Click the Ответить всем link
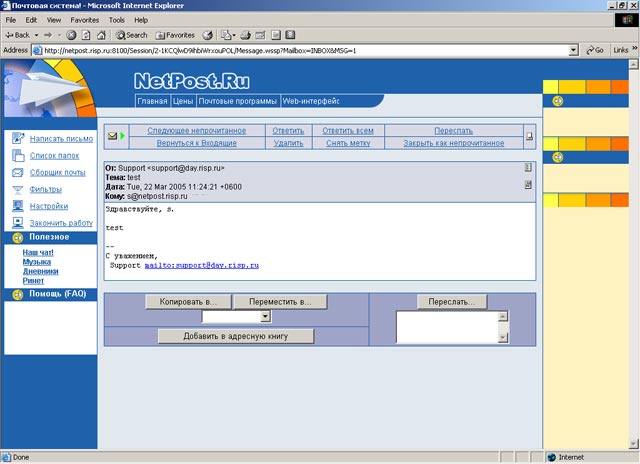 tap(348, 131)
